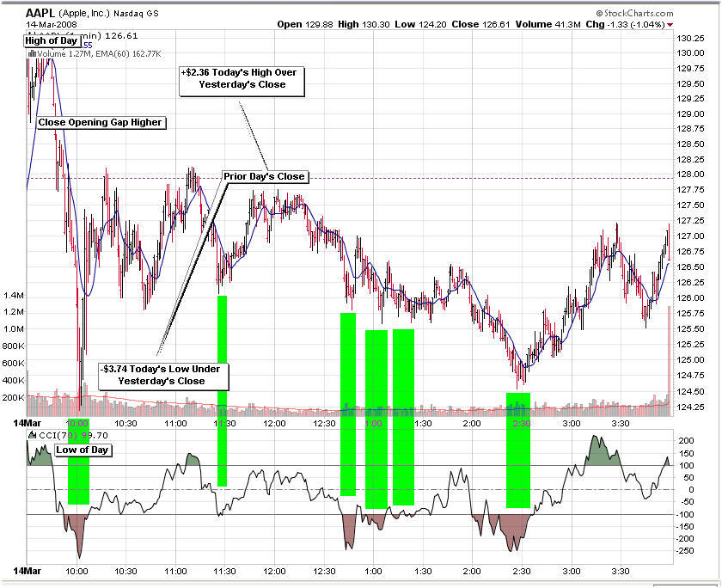The width and height of the screenshot is (722, 588).
Task: Click the 1.4M volume axis label
Action: click(14, 296)
